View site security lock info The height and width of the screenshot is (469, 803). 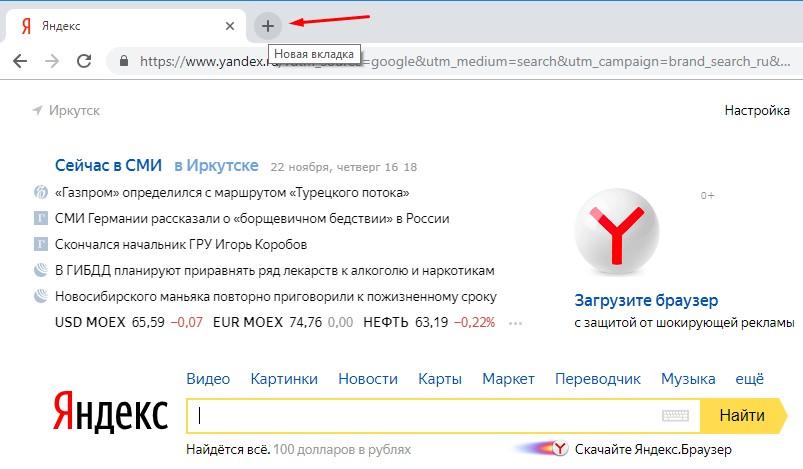[x=123, y=61]
